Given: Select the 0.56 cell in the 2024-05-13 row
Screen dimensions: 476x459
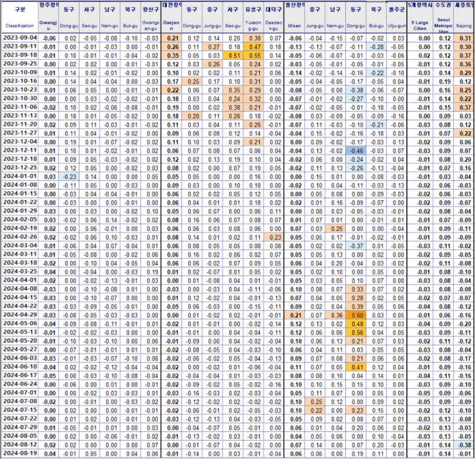Looking at the screenshot, I should point(356,333).
